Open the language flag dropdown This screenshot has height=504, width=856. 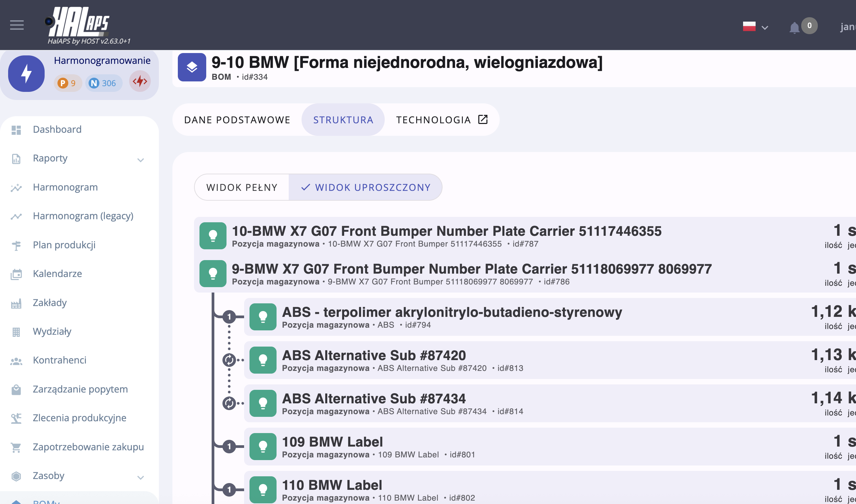coord(755,27)
